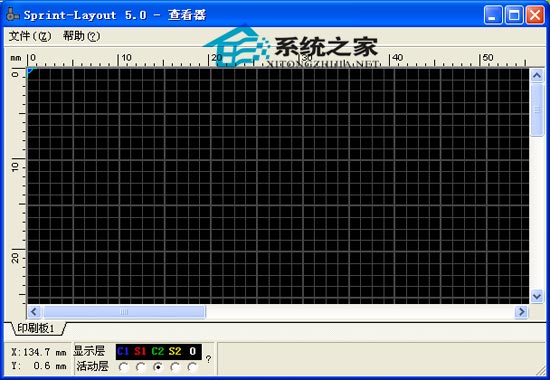
Task: Click the blue origin marker at canvas corner
Action: 30,71
